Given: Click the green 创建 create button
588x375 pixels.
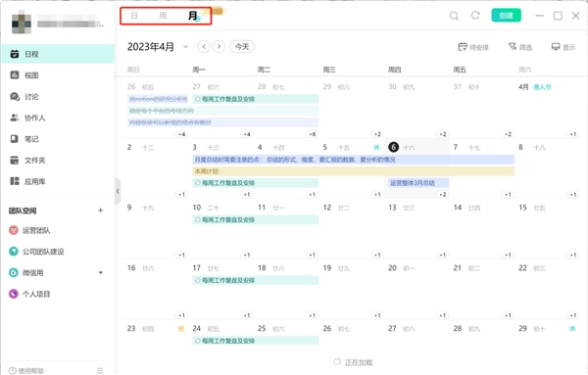Looking at the screenshot, I should click(x=506, y=16).
